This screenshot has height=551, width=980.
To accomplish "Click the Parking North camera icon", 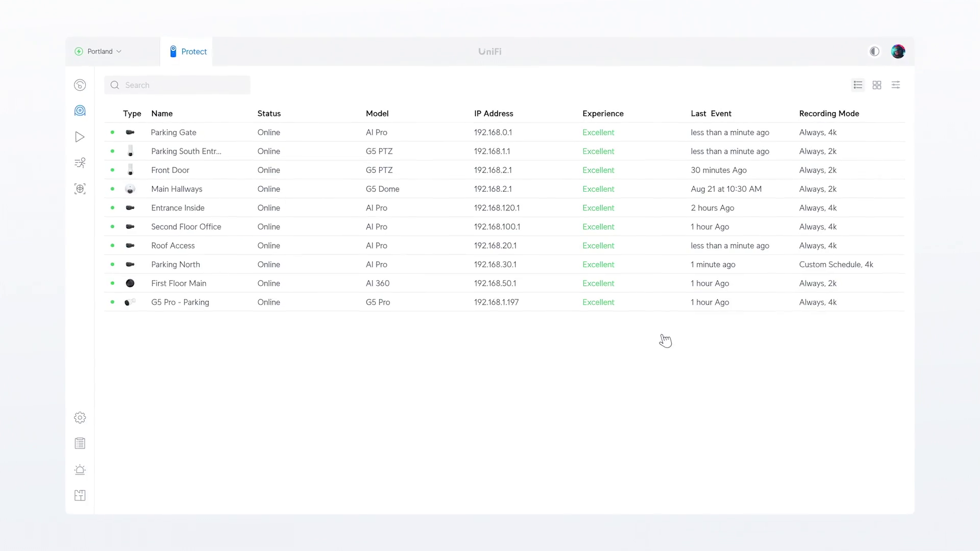I will (130, 264).
